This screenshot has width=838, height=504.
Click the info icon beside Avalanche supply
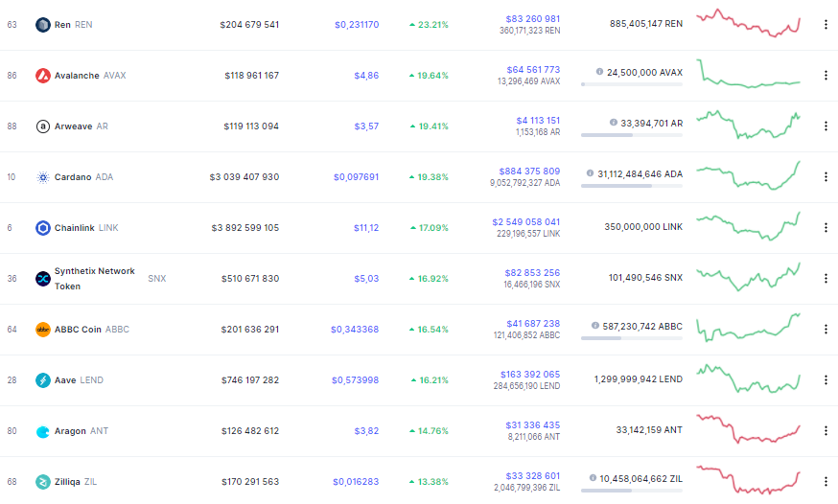pyautogui.click(x=599, y=72)
